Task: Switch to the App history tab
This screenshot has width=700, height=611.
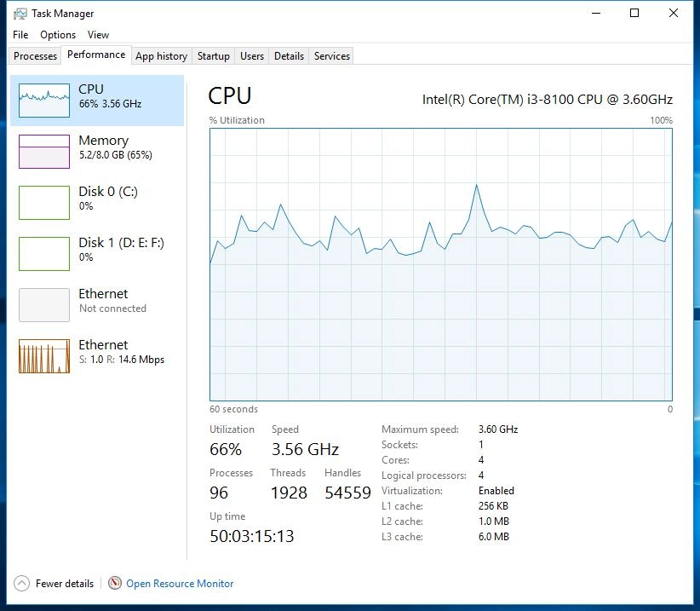Action: click(x=161, y=55)
